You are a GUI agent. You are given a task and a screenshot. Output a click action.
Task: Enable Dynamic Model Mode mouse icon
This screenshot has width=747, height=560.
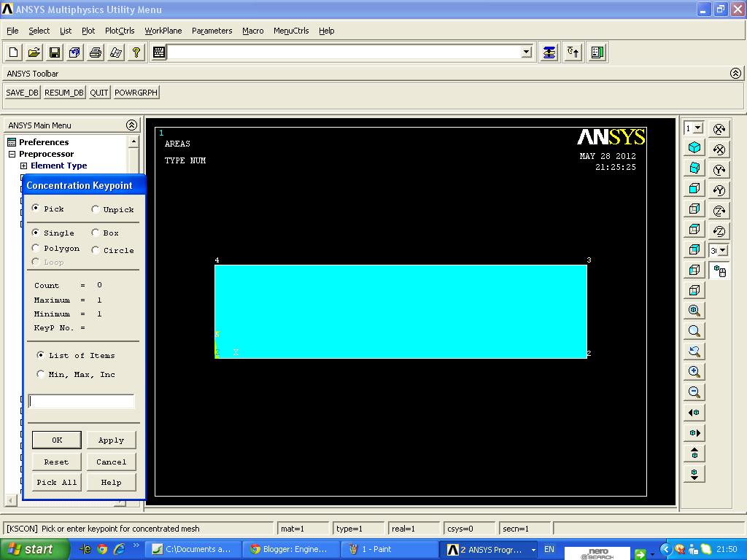[719, 270]
